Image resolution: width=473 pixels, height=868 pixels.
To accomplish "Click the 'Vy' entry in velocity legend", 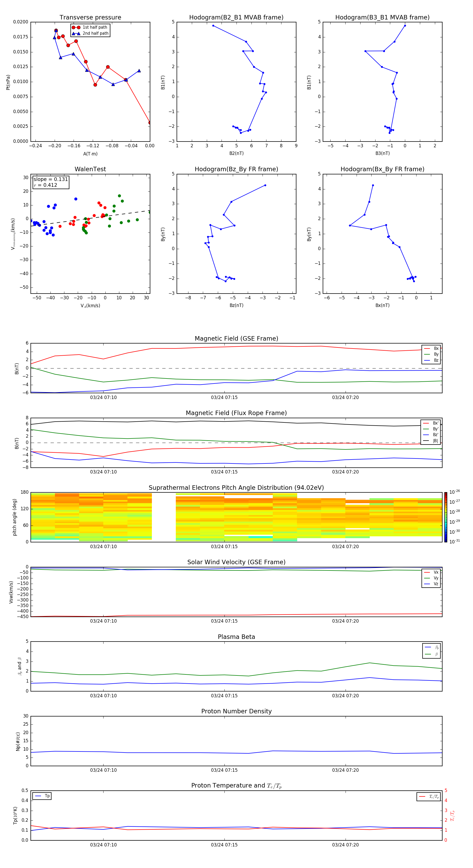I will click(x=431, y=578).
